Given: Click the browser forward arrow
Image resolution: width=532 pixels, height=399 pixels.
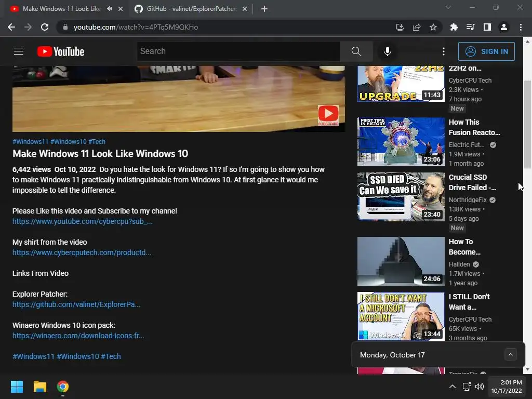Looking at the screenshot, I should (28, 27).
